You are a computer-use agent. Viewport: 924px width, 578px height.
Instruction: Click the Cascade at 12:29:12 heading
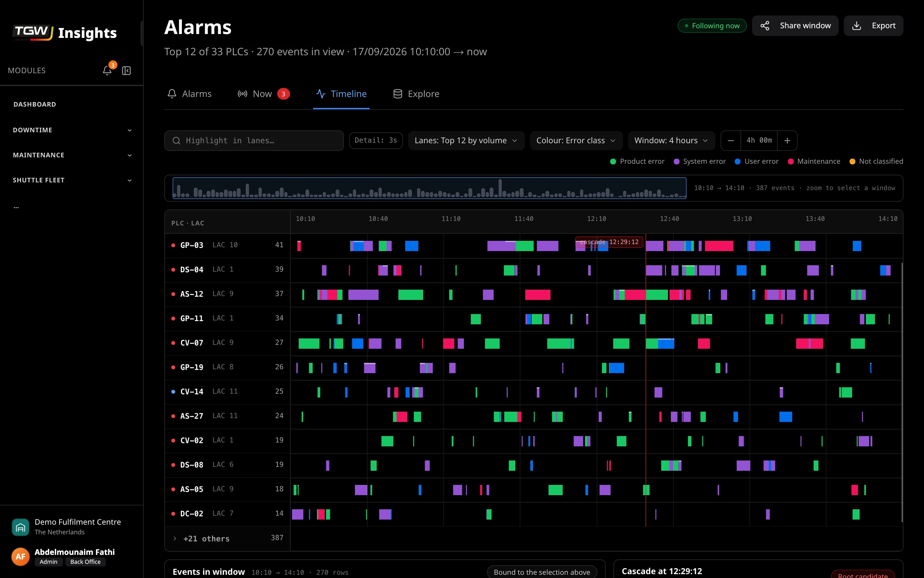[x=662, y=571]
